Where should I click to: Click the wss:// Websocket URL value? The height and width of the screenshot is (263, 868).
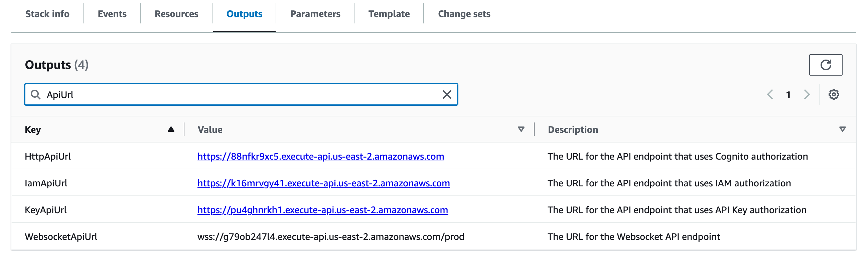pos(330,237)
